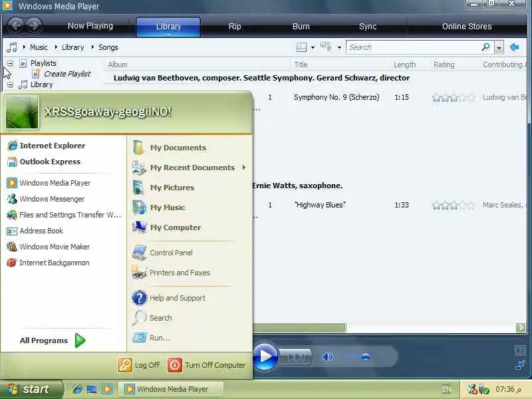The image size is (532, 399).
Task: Open layout options dropdown arrow
Action: 313,47
